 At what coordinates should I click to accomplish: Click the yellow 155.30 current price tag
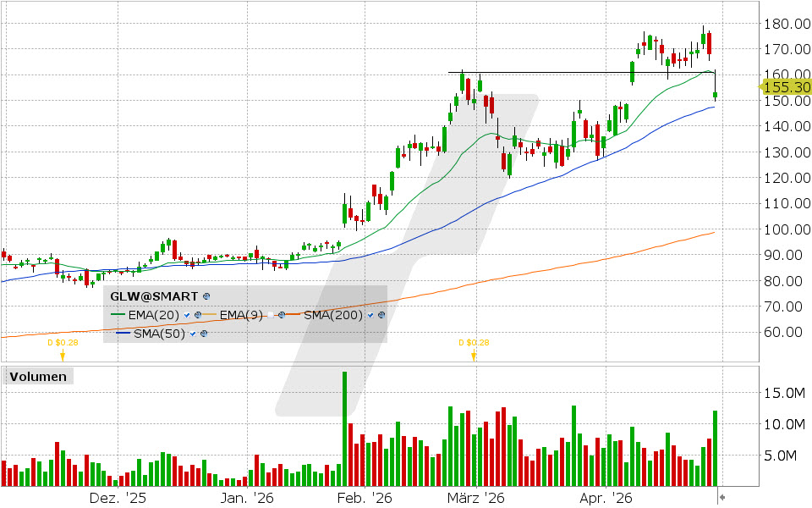coord(787,86)
